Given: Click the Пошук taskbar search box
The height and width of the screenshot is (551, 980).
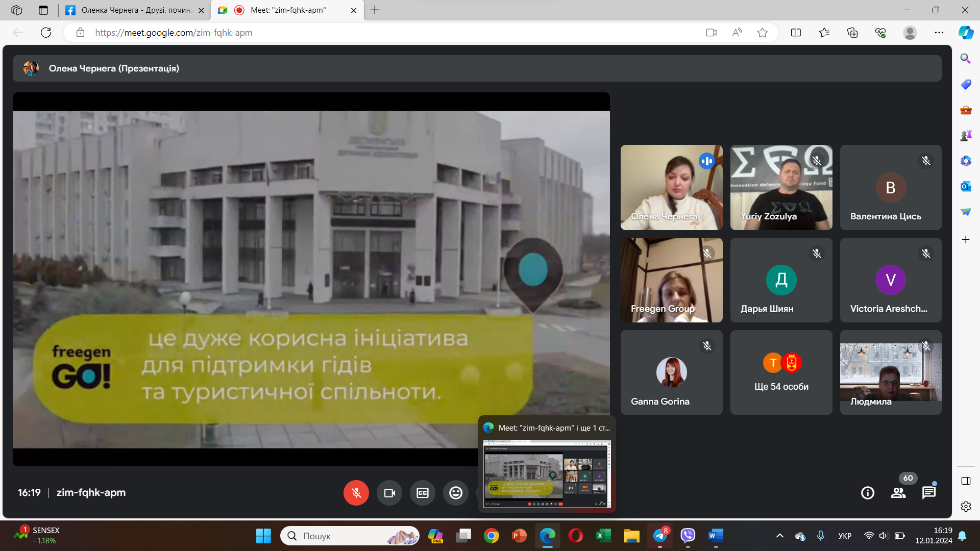Looking at the screenshot, I should (x=350, y=536).
